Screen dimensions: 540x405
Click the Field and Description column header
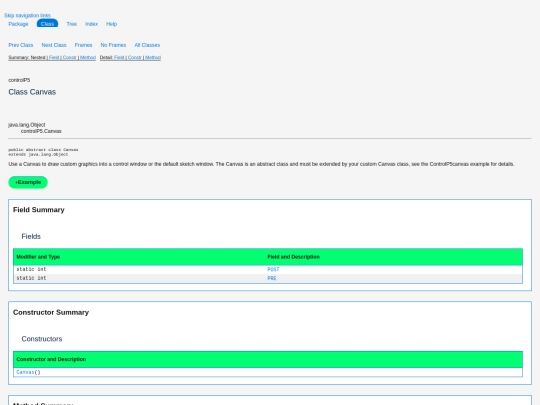click(293, 257)
